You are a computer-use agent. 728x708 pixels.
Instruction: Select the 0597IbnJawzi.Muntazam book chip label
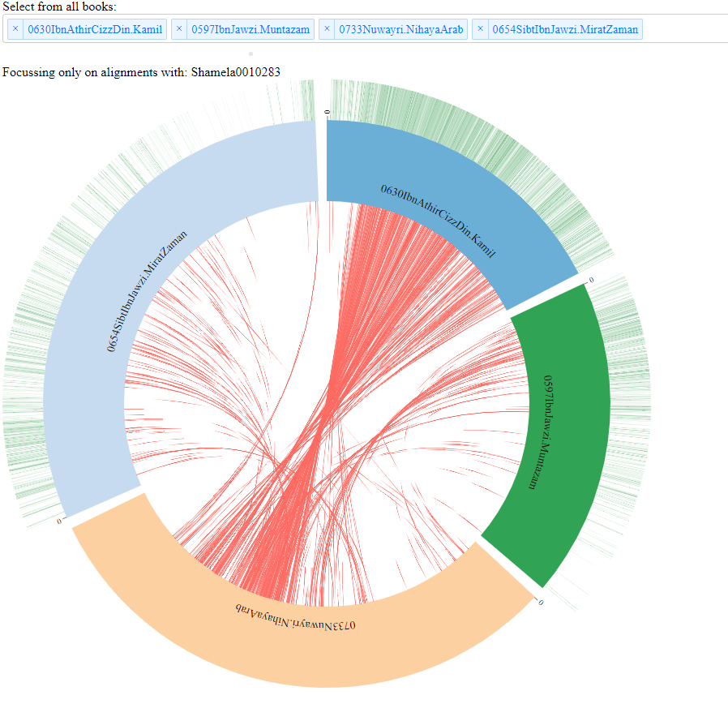[x=251, y=29]
